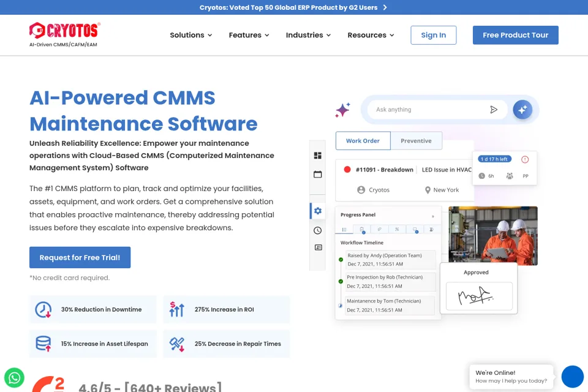Expand the Resources menu
The width and height of the screenshot is (588, 392).
click(371, 35)
